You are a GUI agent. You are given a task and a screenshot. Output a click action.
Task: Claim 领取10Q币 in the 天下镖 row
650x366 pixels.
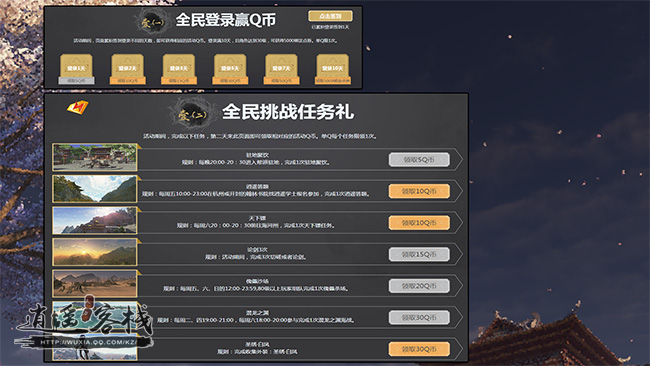pos(419,223)
